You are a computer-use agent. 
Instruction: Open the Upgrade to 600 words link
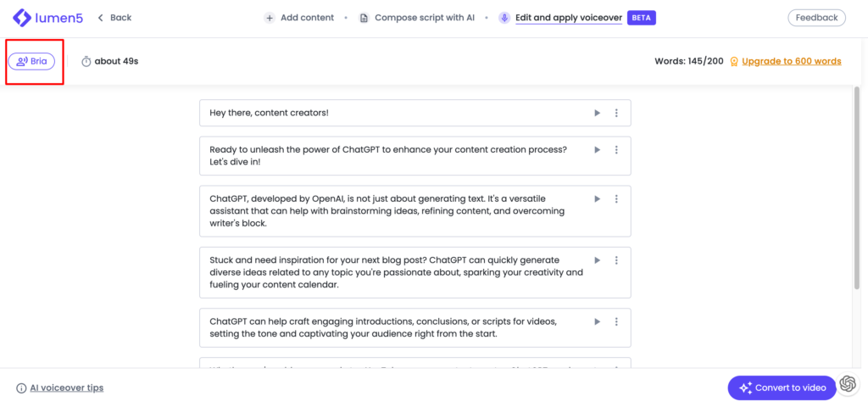(x=791, y=61)
